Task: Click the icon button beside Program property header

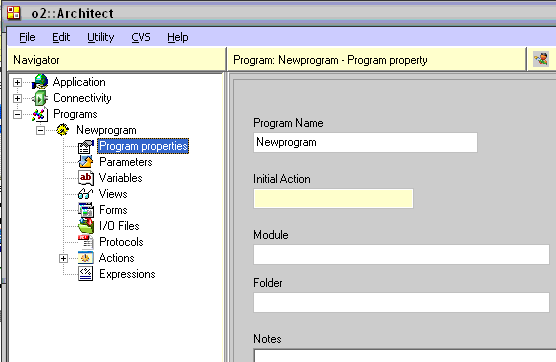Action: click(x=541, y=59)
